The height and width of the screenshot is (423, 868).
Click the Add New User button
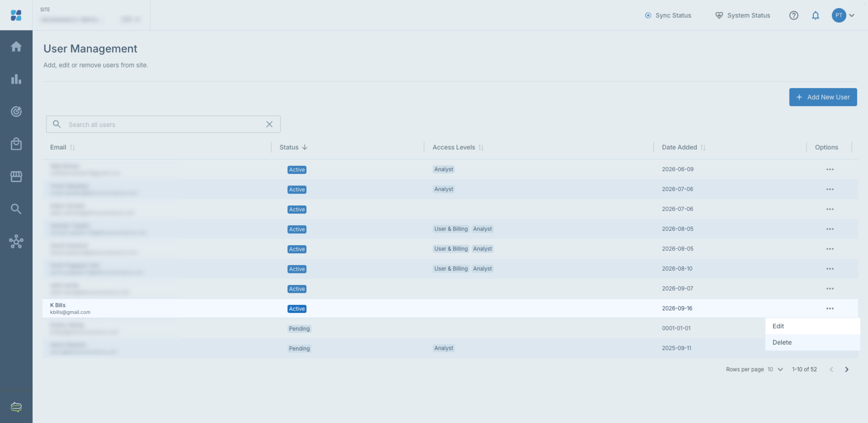[823, 97]
